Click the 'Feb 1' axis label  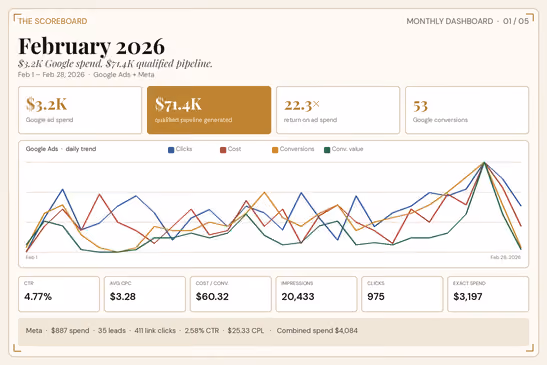point(31,257)
